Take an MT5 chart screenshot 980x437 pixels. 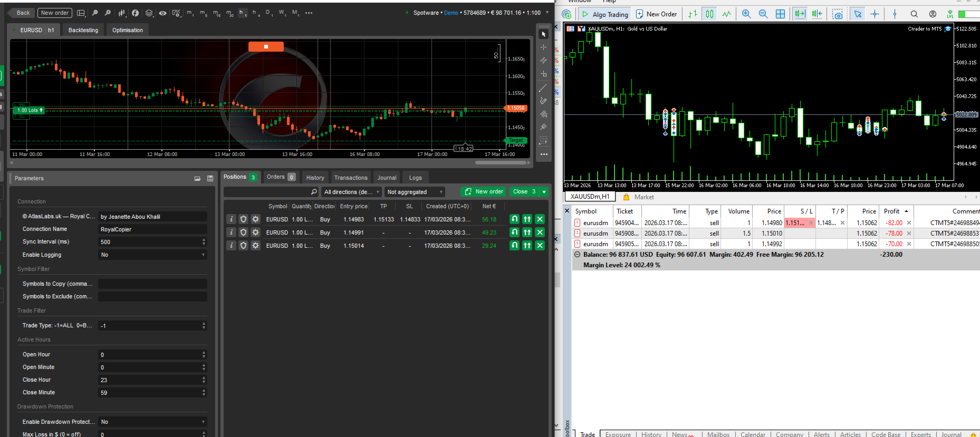click(838, 14)
